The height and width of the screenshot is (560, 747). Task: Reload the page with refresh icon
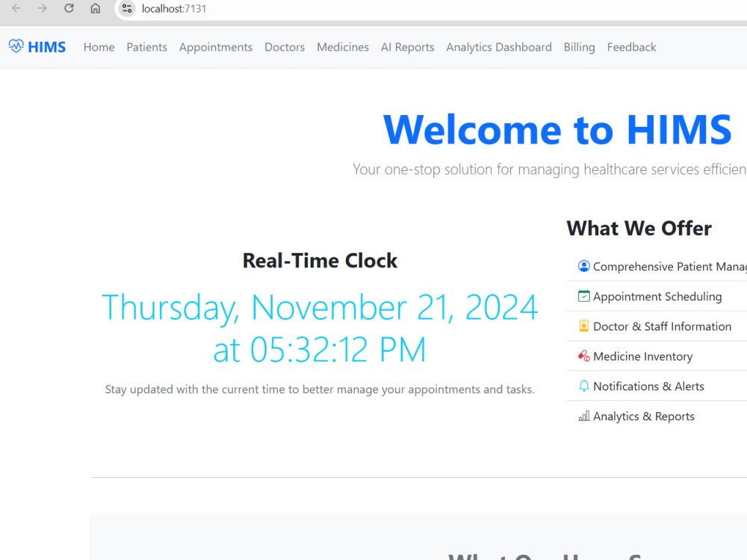pos(69,8)
